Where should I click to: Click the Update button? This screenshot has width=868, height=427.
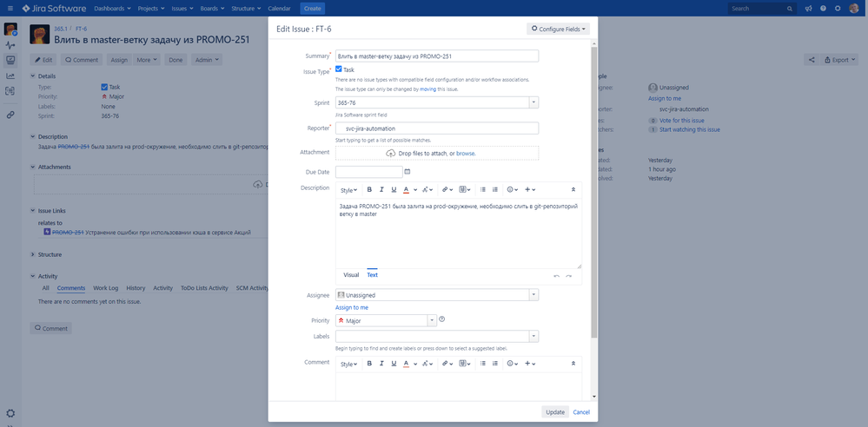(x=555, y=412)
